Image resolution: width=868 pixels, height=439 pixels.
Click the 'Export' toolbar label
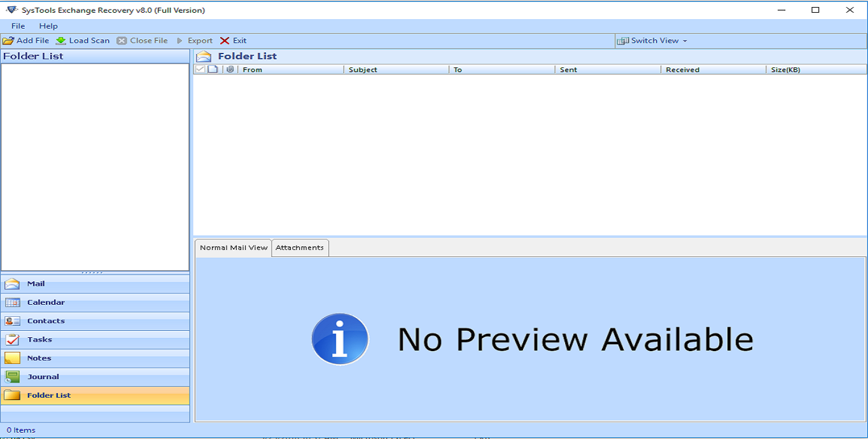click(x=200, y=41)
